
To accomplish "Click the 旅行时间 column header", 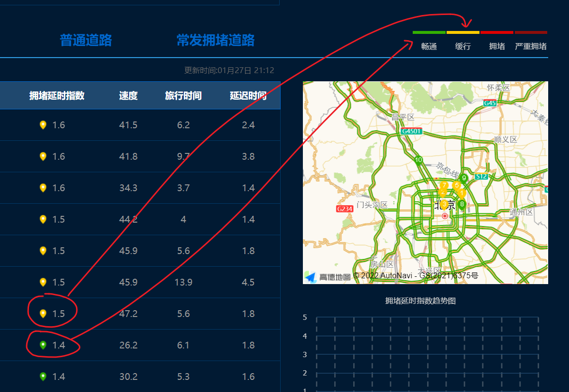I will (183, 95).
